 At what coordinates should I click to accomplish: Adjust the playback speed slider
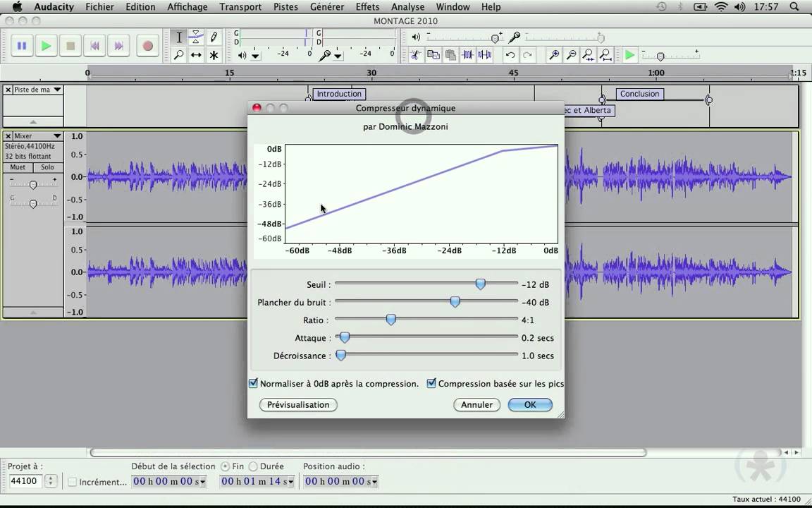[660, 56]
